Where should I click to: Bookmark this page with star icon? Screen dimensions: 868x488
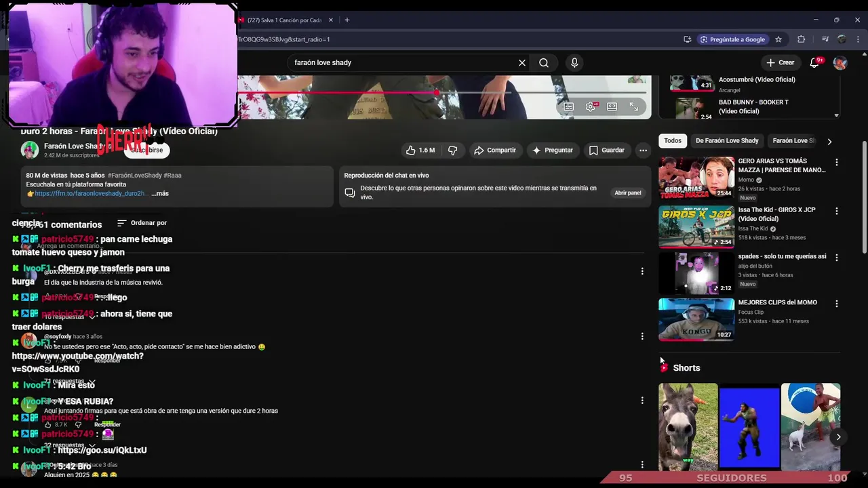778,39
